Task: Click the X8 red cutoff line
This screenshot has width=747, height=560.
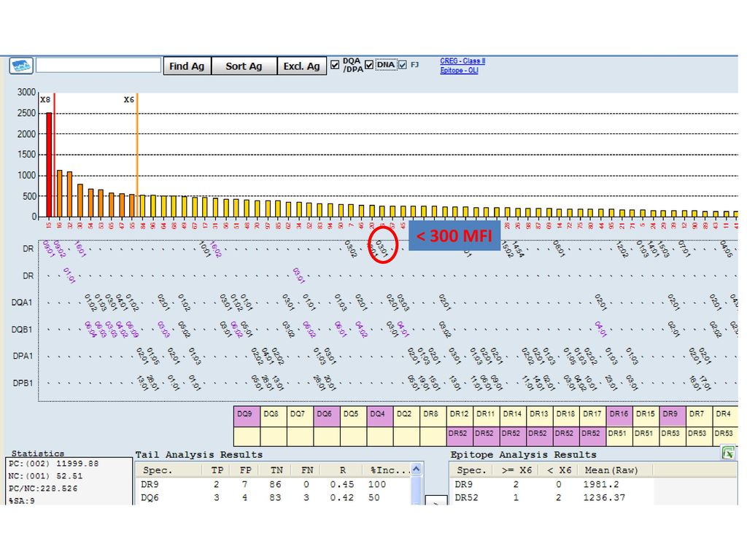Action: click(x=54, y=155)
